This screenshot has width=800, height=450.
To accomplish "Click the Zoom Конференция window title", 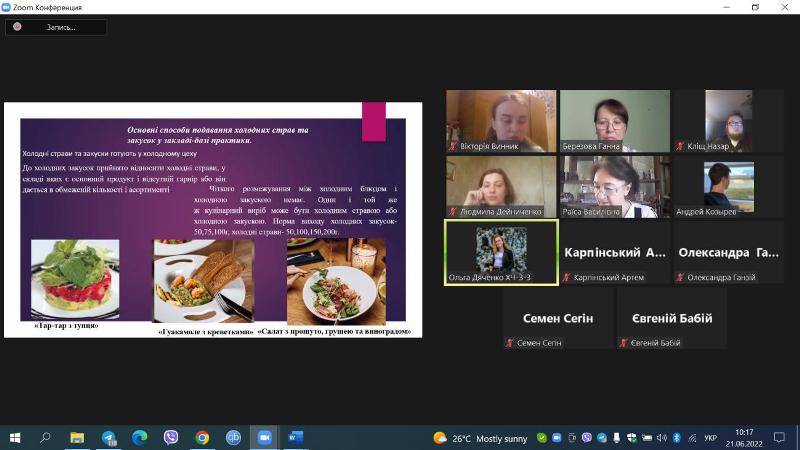I will point(47,7).
